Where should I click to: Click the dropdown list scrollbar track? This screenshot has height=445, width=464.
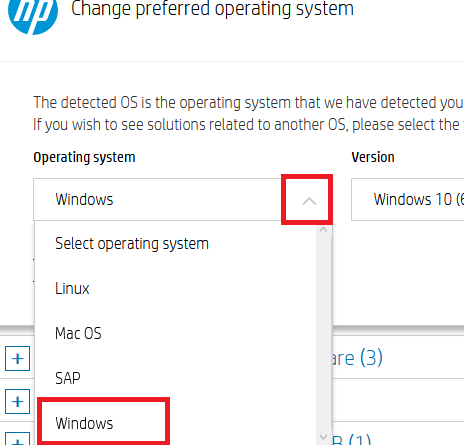pyautogui.click(x=323, y=333)
